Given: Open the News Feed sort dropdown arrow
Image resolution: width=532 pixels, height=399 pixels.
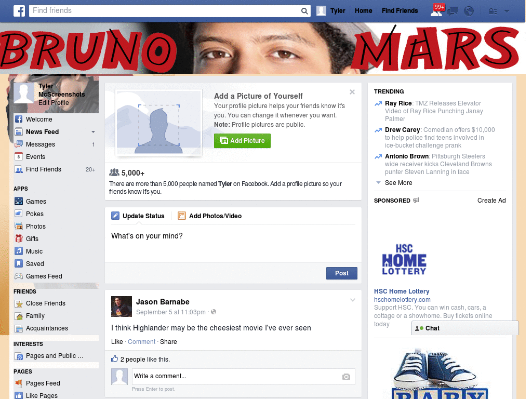Looking at the screenshot, I should pyautogui.click(x=93, y=132).
